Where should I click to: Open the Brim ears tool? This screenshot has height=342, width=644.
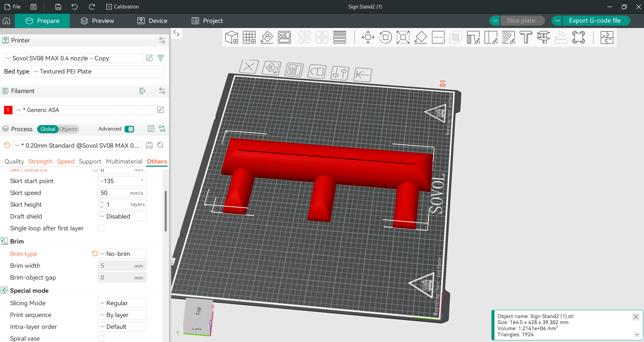pos(579,37)
